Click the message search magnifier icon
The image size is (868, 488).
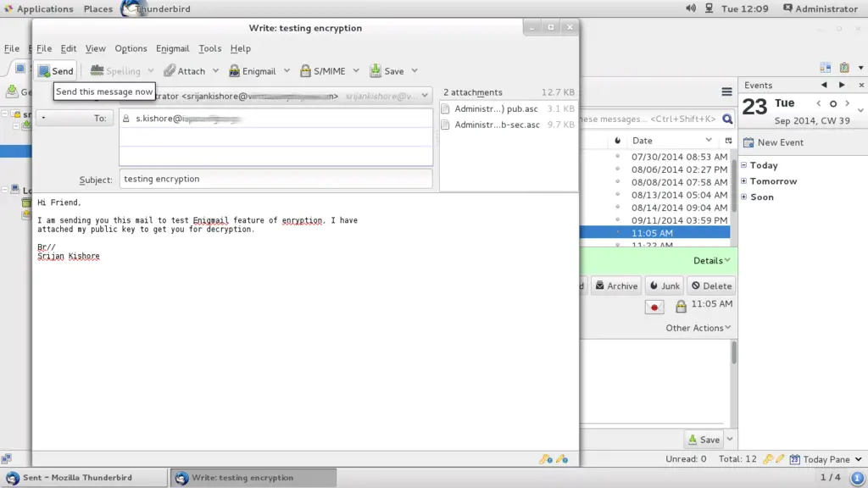click(x=727, y=119)
